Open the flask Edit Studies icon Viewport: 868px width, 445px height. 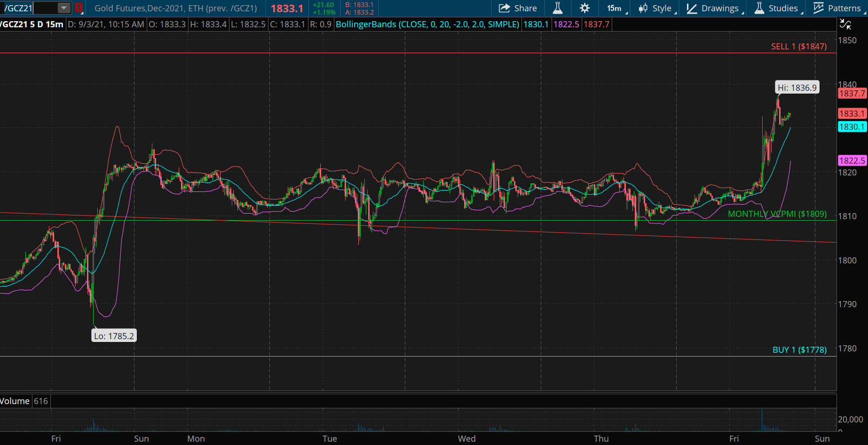pos(558,8)
